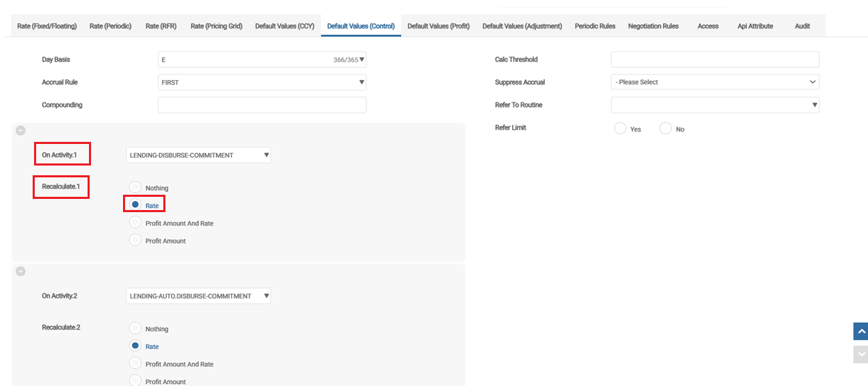Image resolution: width=868 pixels, height=386 pixels.
Task: Click the Calc Threshold input field
Action: 714,60
